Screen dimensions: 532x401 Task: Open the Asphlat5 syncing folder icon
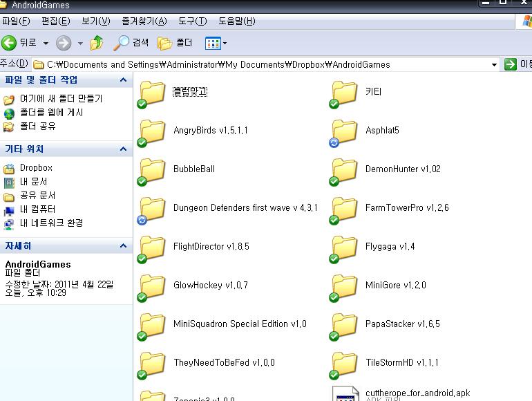(x=343, y=133)
